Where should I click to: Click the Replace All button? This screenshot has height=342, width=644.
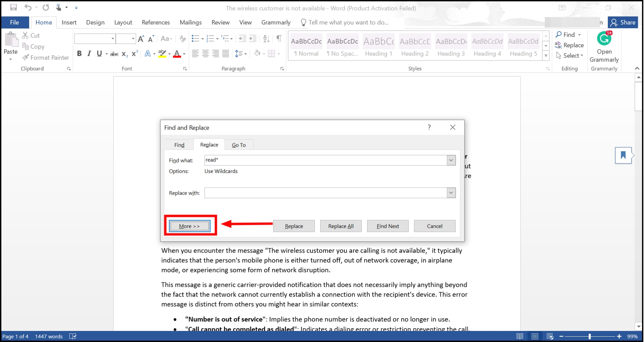coord(341,226)
